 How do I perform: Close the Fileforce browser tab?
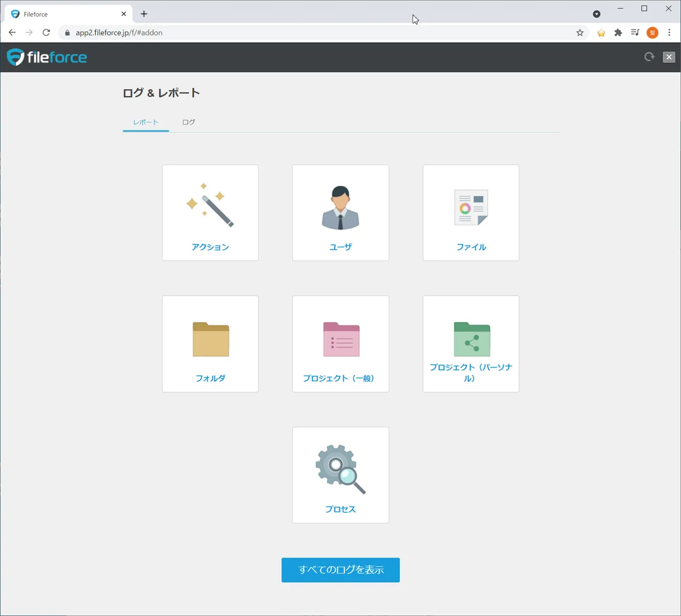tap(124, 14)
